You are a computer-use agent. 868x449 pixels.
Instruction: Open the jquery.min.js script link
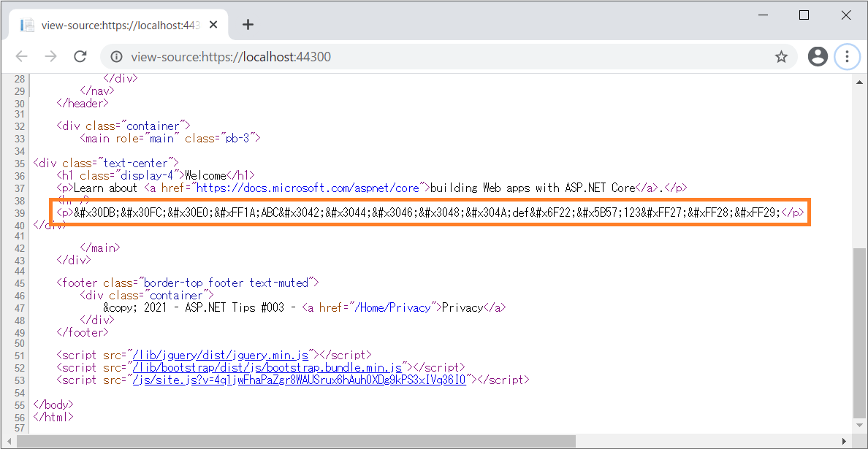[x=219, y=355]
